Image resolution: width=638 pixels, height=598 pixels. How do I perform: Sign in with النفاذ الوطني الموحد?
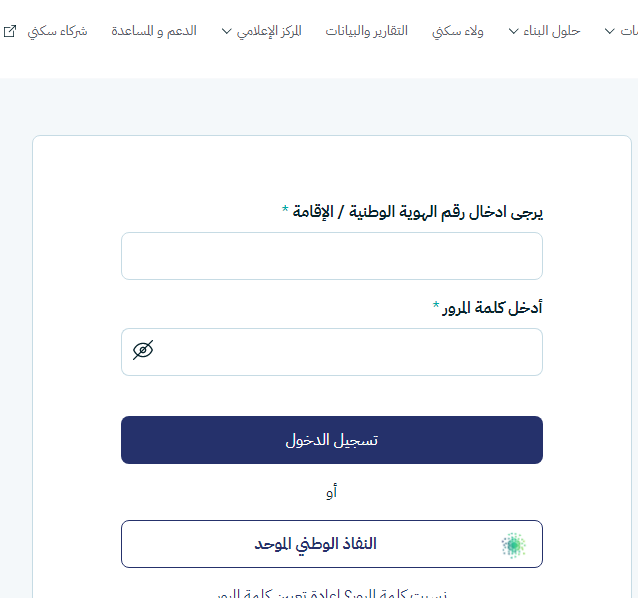(x=331, y=544)
